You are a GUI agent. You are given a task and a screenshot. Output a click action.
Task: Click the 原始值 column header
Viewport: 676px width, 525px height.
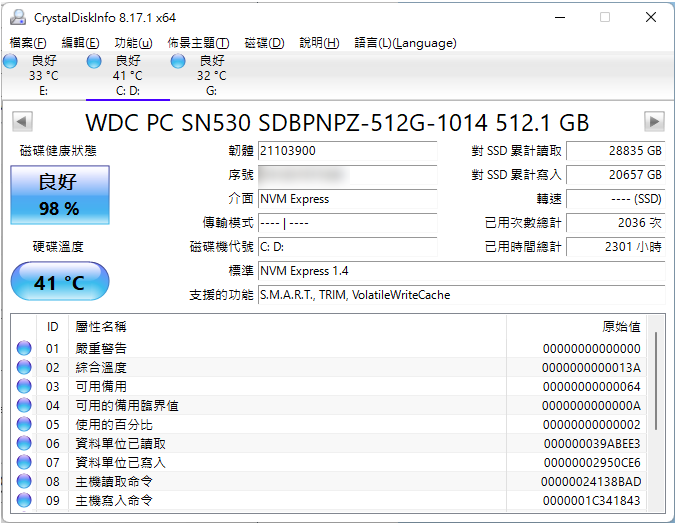(x=576, y=327)
